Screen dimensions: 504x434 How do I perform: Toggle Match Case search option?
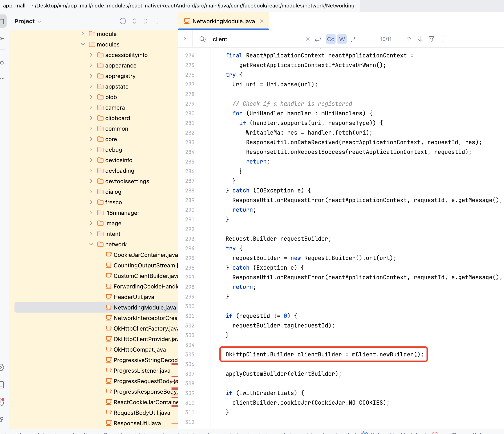[x=330, y=39]
